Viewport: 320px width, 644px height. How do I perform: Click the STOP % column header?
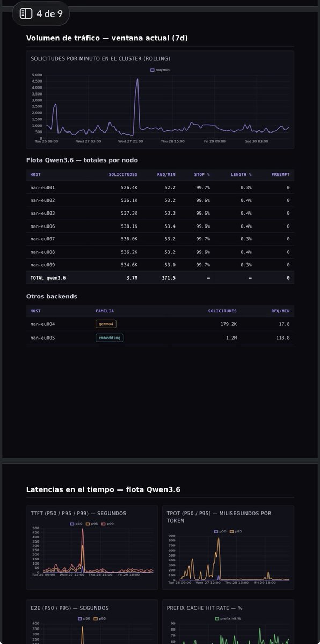pyautogui.click(x=202, y=175)
